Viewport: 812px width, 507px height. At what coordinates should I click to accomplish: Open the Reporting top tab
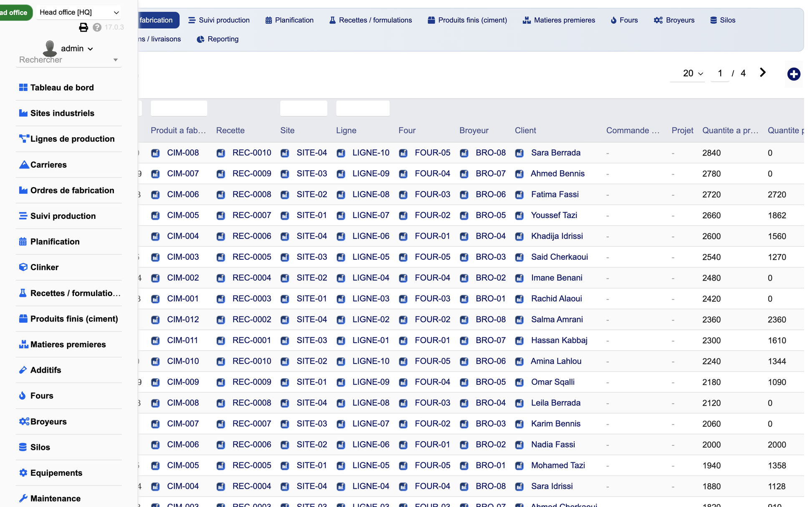coord(218,39)
